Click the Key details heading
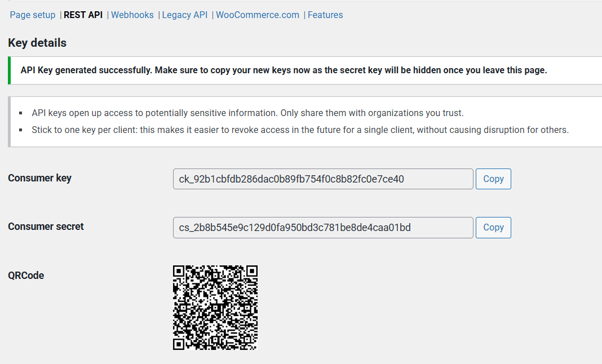Screen dimensions: 602x364 [37, 43]
